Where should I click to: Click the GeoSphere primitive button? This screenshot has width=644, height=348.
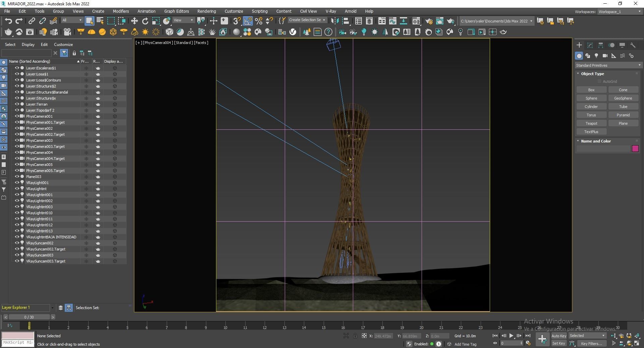623,98
